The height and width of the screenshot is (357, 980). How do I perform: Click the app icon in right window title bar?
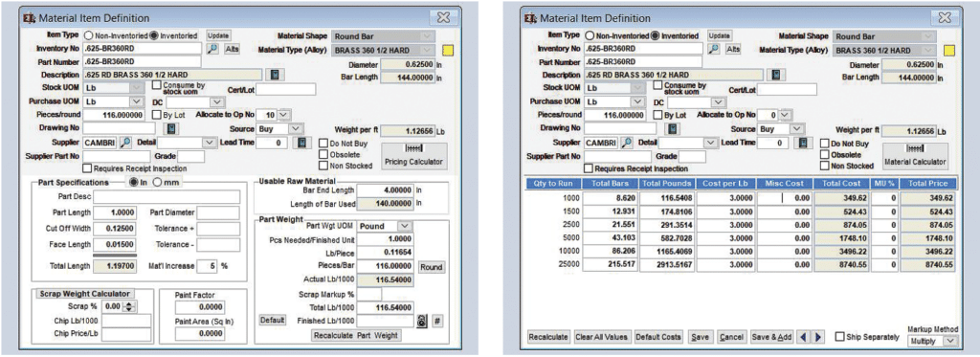pos(530,18)
